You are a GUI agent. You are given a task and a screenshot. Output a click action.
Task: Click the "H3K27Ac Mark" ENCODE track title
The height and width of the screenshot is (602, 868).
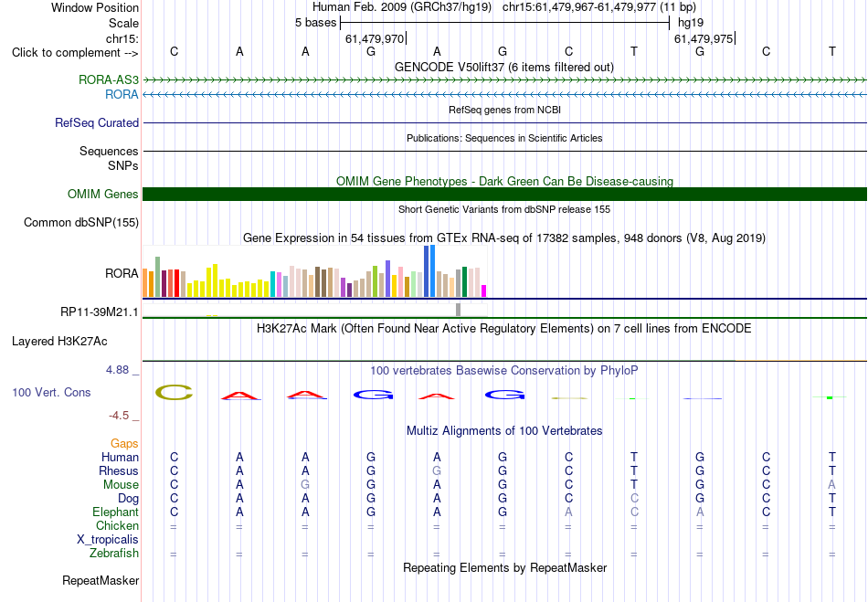504,328
